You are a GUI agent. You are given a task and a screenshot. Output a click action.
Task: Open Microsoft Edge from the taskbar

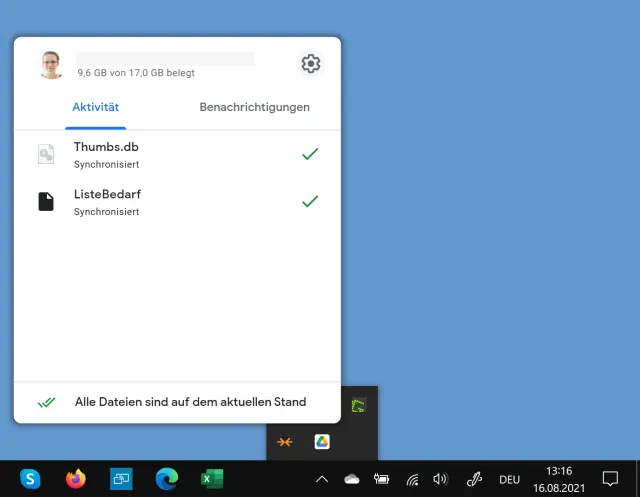166,479
